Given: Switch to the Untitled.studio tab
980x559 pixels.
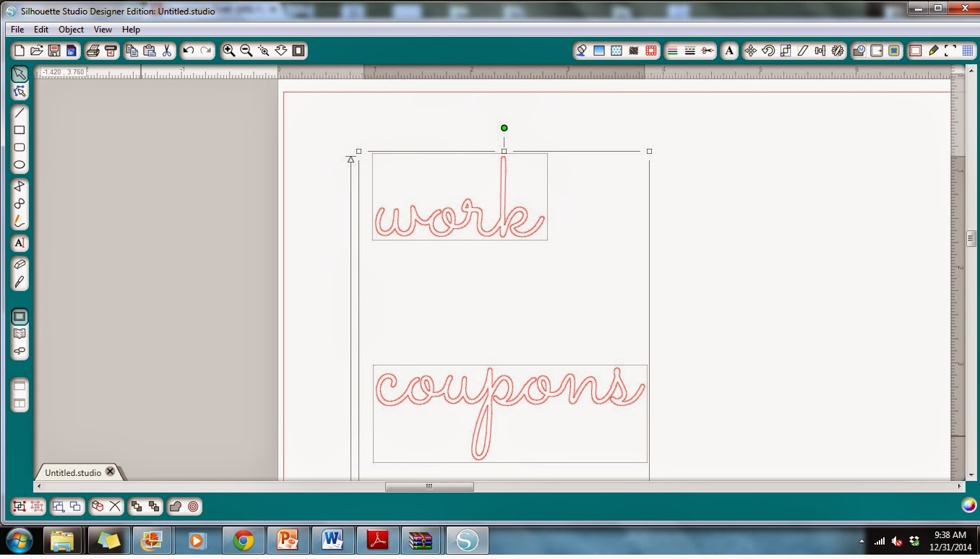Looking at the screenshot, I should pyautogui.click(x=73, y=472).
